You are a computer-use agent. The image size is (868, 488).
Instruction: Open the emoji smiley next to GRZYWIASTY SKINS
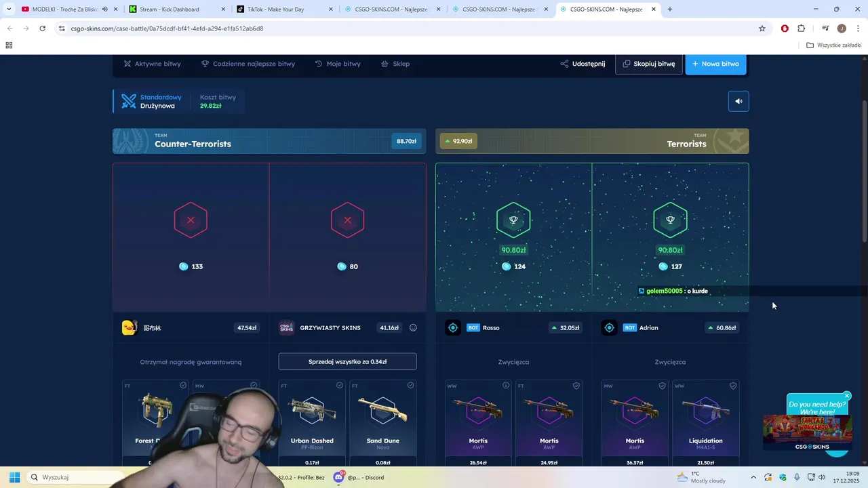coord(413,328)
